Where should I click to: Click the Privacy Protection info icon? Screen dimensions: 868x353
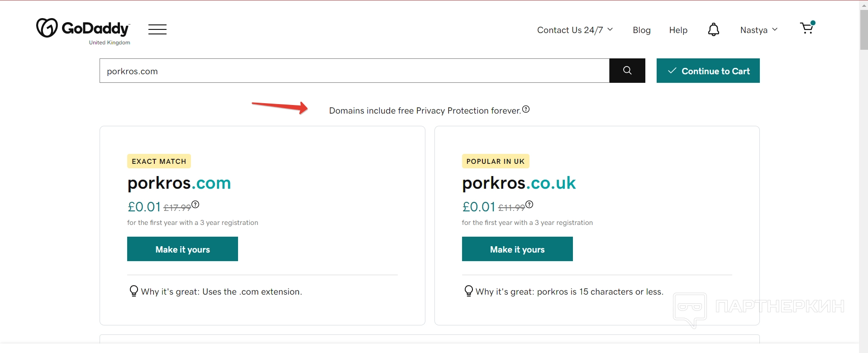pyautogui.click(x=526, y=109)
